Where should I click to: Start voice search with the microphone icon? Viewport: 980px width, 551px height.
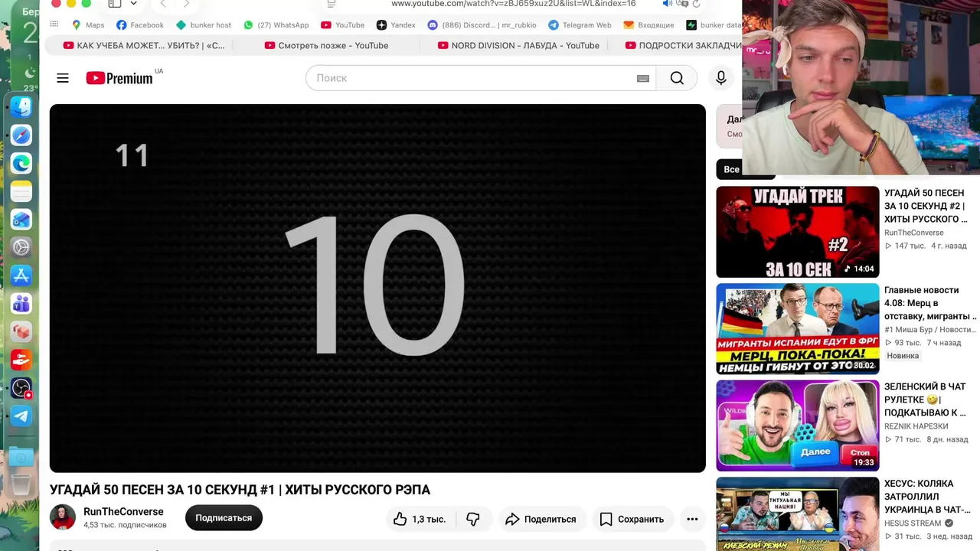pyautogui.click(x=720, y=78)
